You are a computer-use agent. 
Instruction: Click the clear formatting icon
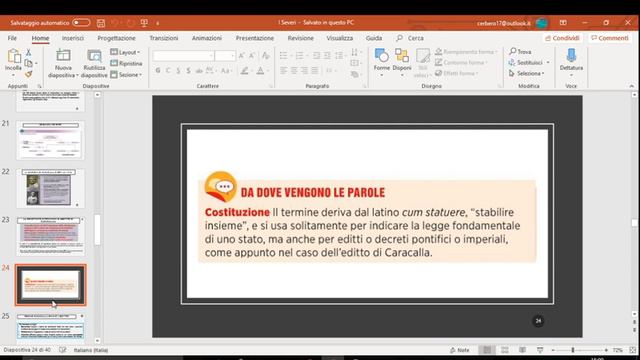click(x=266, y=56)
